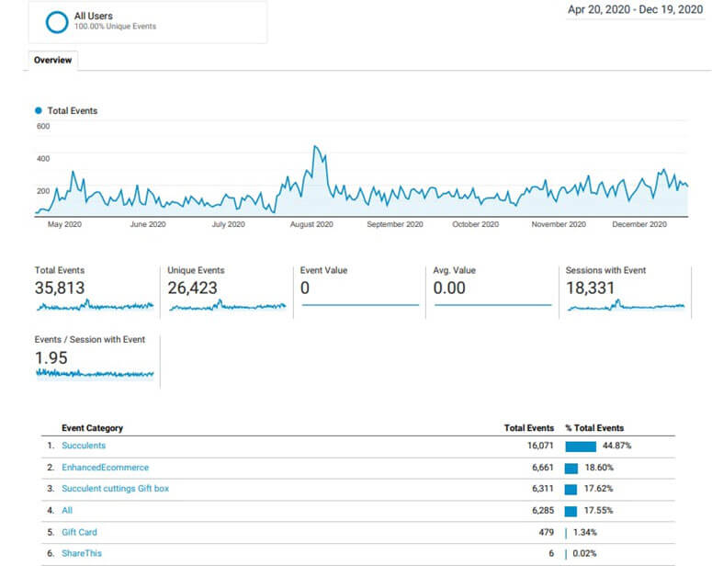Click the Total Events table column header
Image resolution: width=712 pixels, height=588 pixels.
coord(529,428)
